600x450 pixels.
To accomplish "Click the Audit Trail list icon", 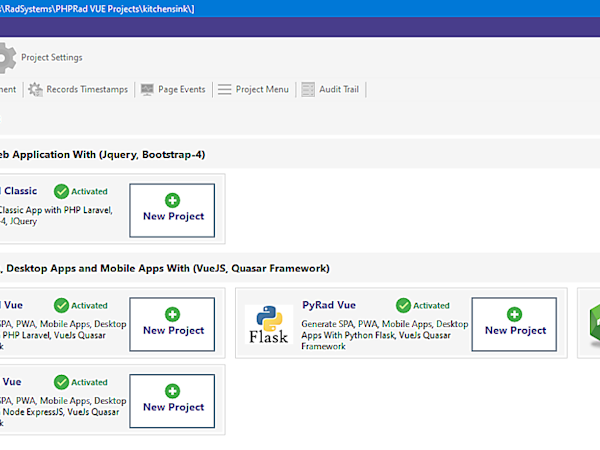I will (308, 90).
